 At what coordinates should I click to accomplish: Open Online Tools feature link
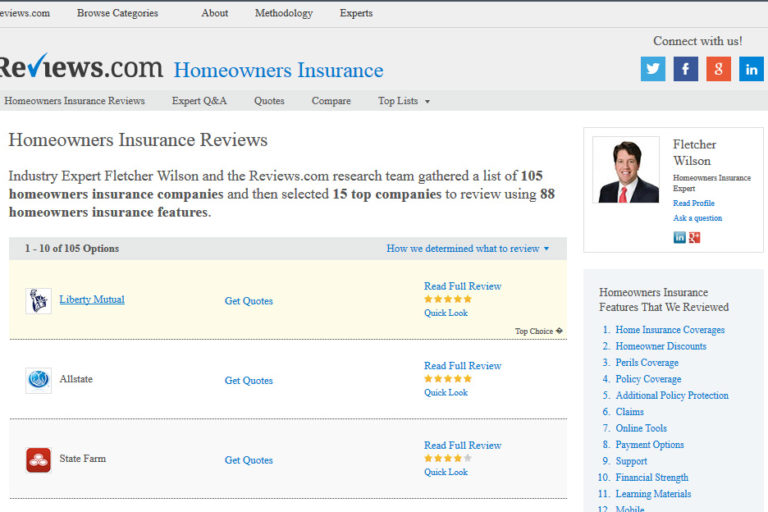pyautogui.click(x=641, y=428)
